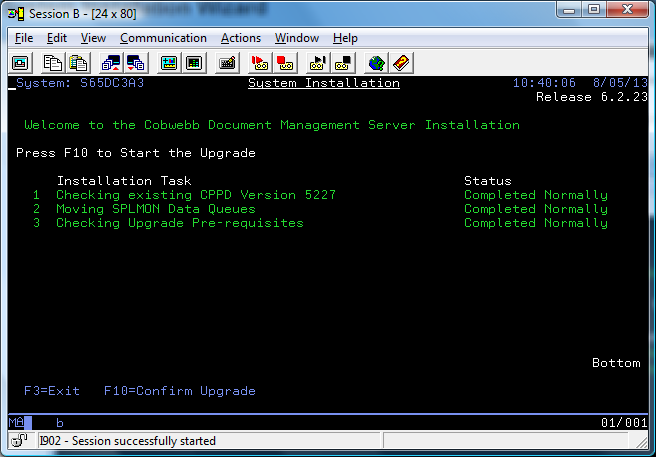Open the File menu
This screenshot has width=656, height=457.
(24, 38)
